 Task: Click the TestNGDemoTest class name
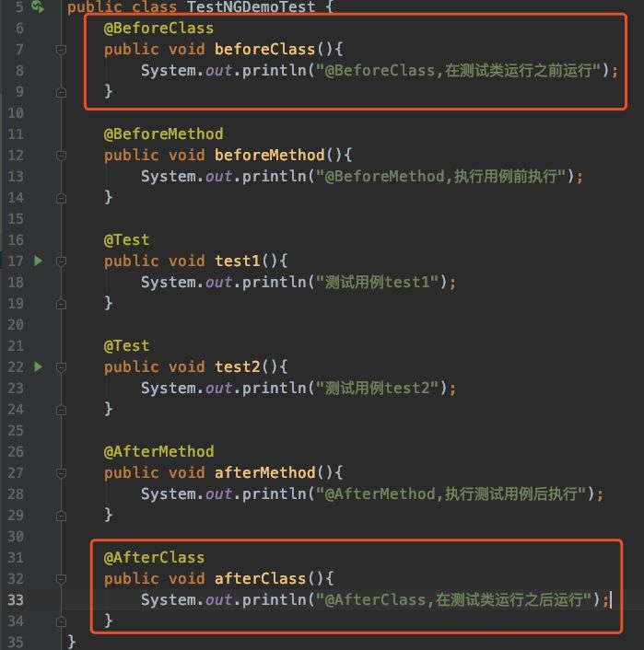[251, 7]
